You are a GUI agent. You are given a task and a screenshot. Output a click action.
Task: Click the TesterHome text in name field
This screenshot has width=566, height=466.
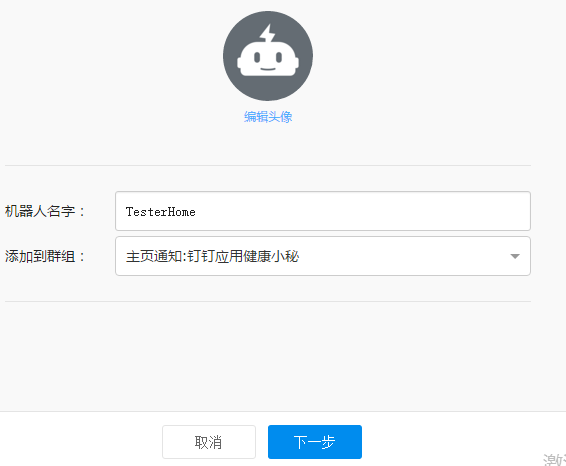pyautogui.click(x=161, y=212)
